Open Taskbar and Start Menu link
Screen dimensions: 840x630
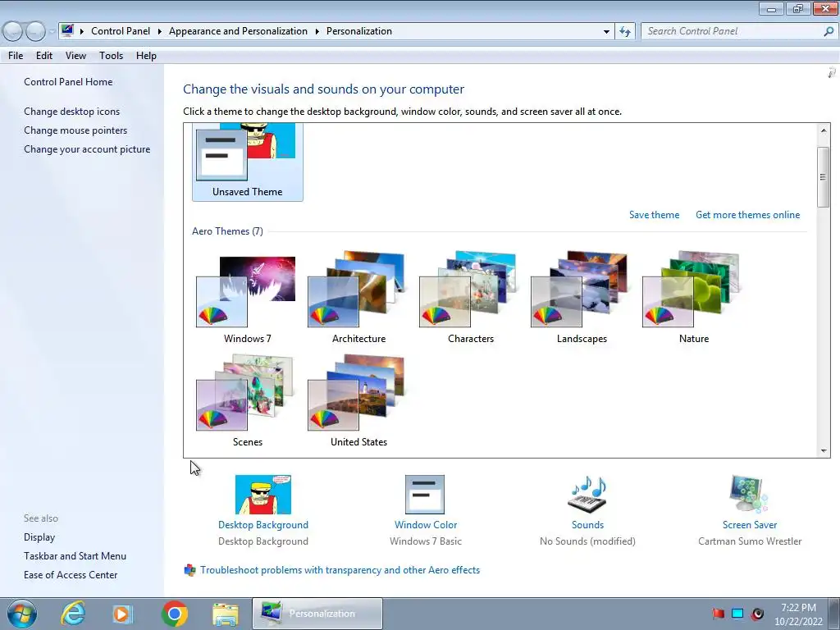coord(75,556)
